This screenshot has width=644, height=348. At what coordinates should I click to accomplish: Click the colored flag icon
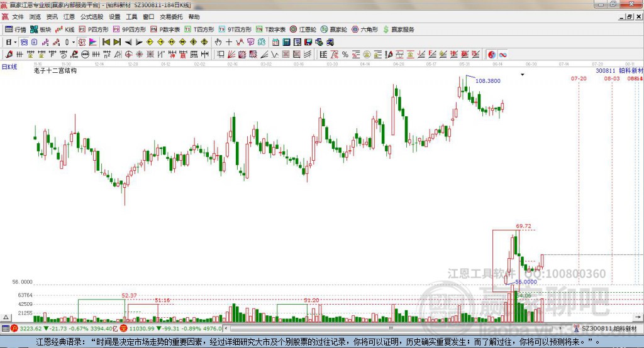93,42
